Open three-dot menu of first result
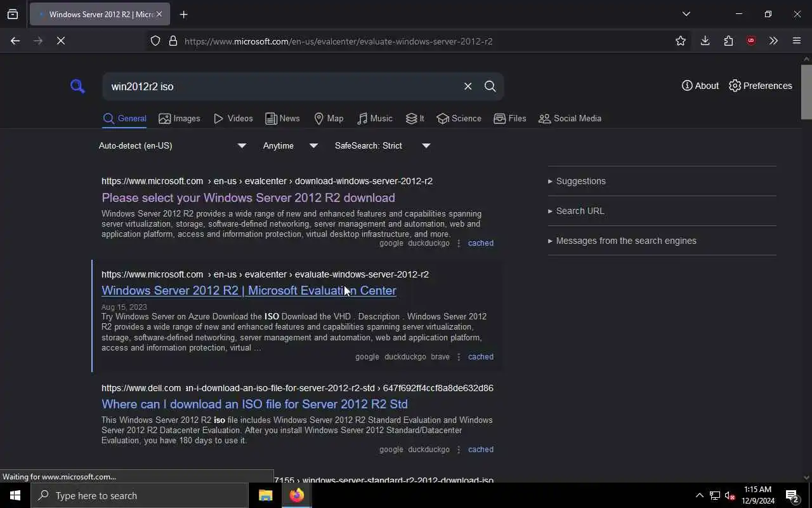The height and width of the screenshot is (508, 812). point(459,243)
